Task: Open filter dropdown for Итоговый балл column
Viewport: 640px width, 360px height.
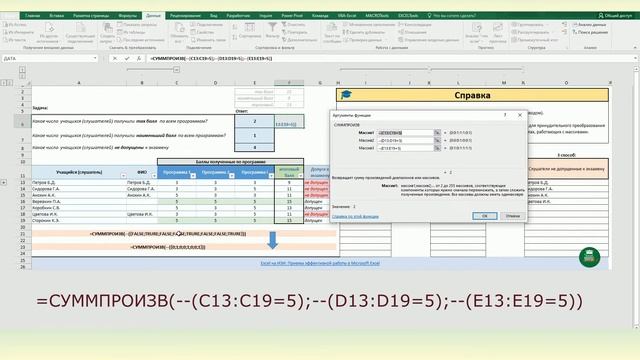Action: point(300,176)
